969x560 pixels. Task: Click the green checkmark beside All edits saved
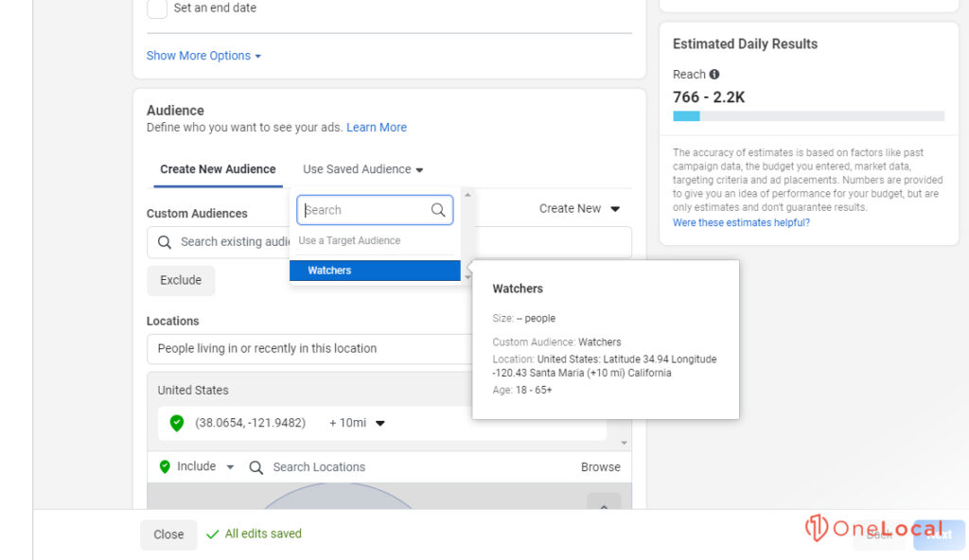tap(212, 534)
